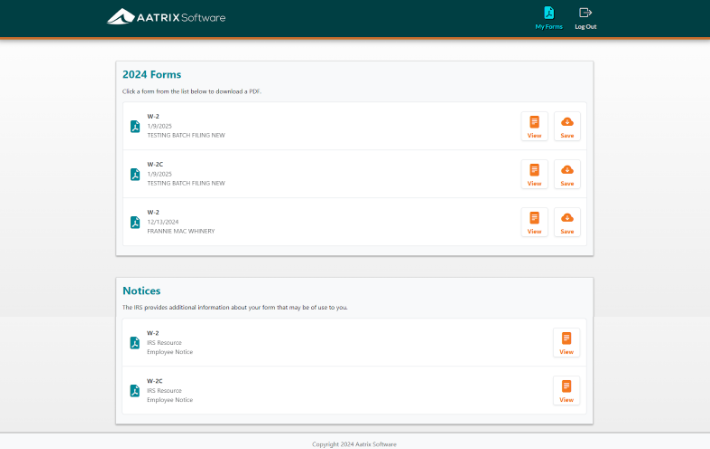Save the W-2 form dated 1/9/2025
This screenshot has height=449, width=710.
[x=567, y=126]
